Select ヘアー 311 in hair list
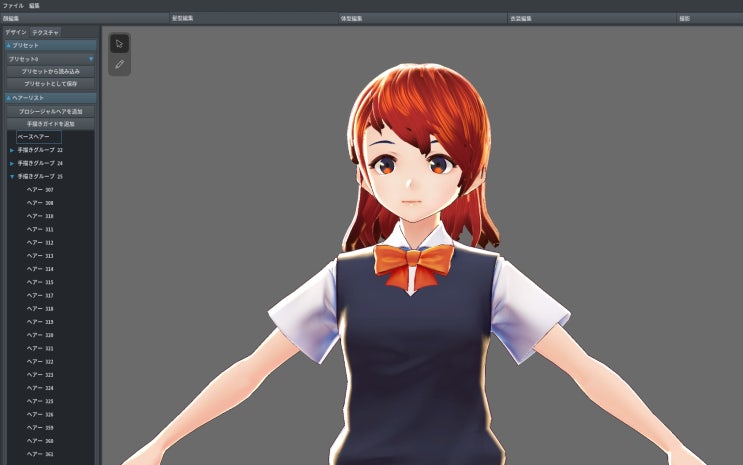743x465 pixels. click(x=40, y=230)
